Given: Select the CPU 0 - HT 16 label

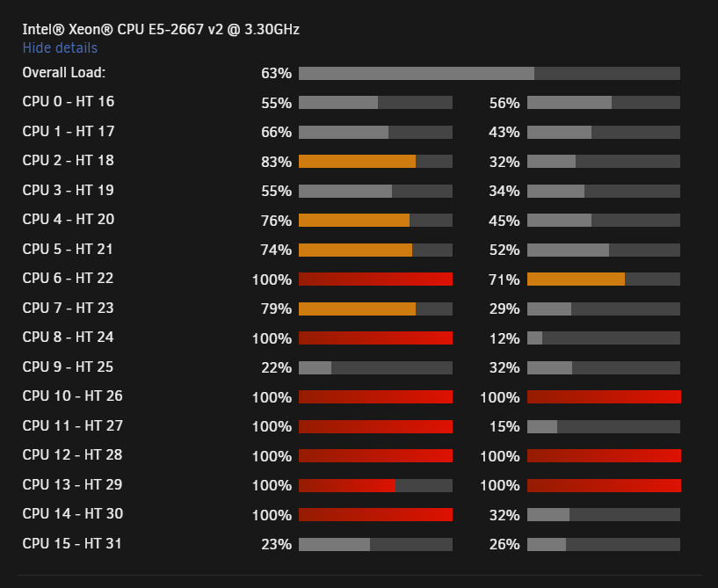Looking at the screenshot, I should click(69, 102).
